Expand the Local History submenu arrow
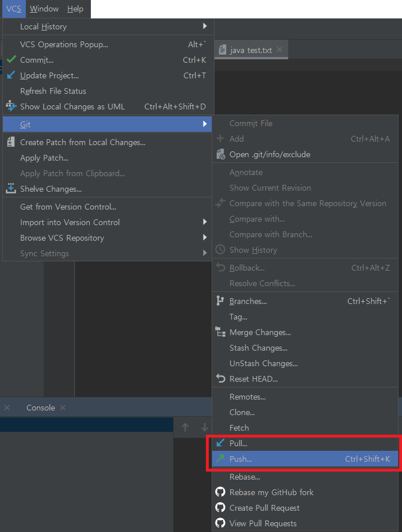This screenshot has height=532, width=402. pyautogui.click(x=205, y=26)
